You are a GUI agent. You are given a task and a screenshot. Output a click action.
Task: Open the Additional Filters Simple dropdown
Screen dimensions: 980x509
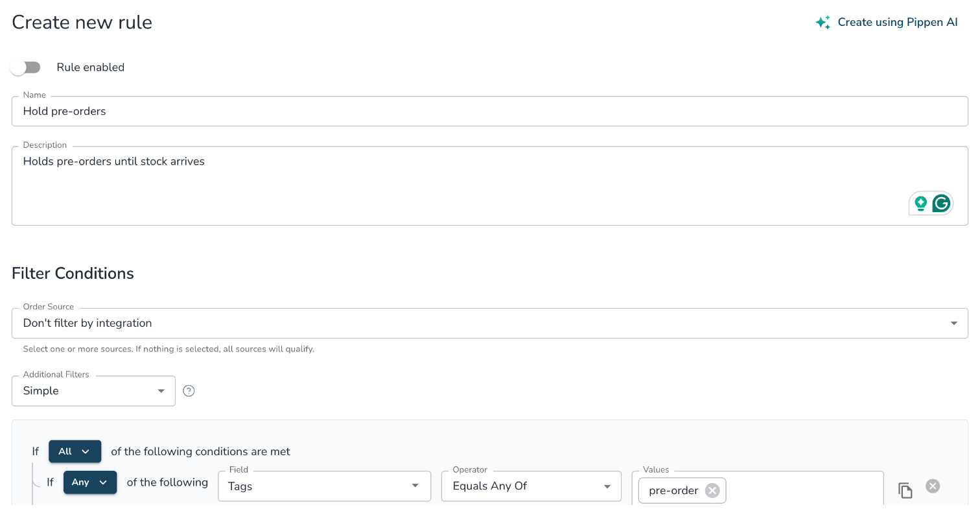[x=93, y=391]
